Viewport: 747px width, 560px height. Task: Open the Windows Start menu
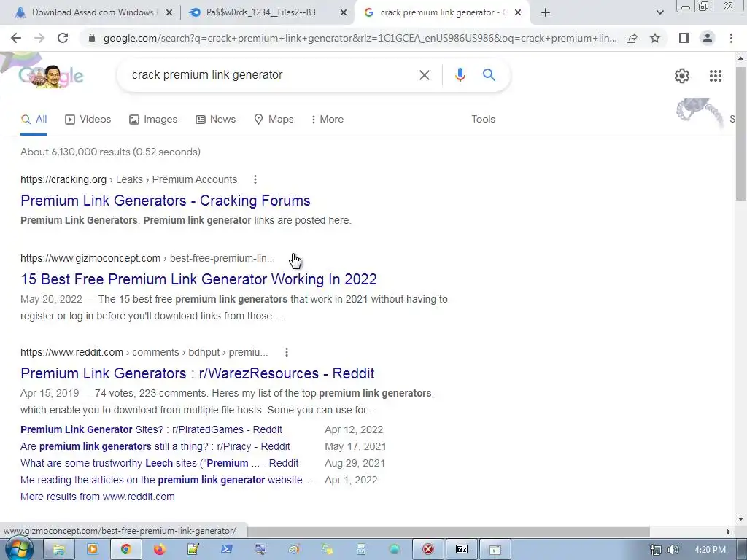(18, 549)
